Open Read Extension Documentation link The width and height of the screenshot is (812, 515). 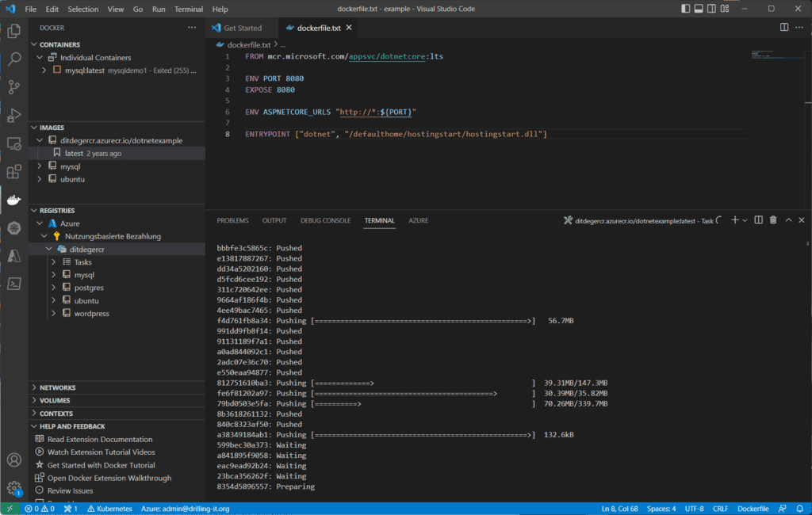(x=100, y=440)
